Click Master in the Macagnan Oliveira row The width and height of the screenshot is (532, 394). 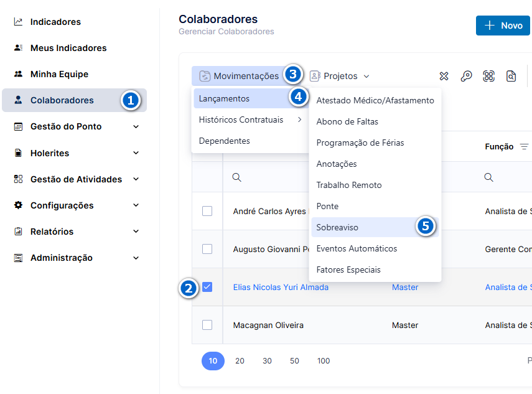tap(405, 325)
